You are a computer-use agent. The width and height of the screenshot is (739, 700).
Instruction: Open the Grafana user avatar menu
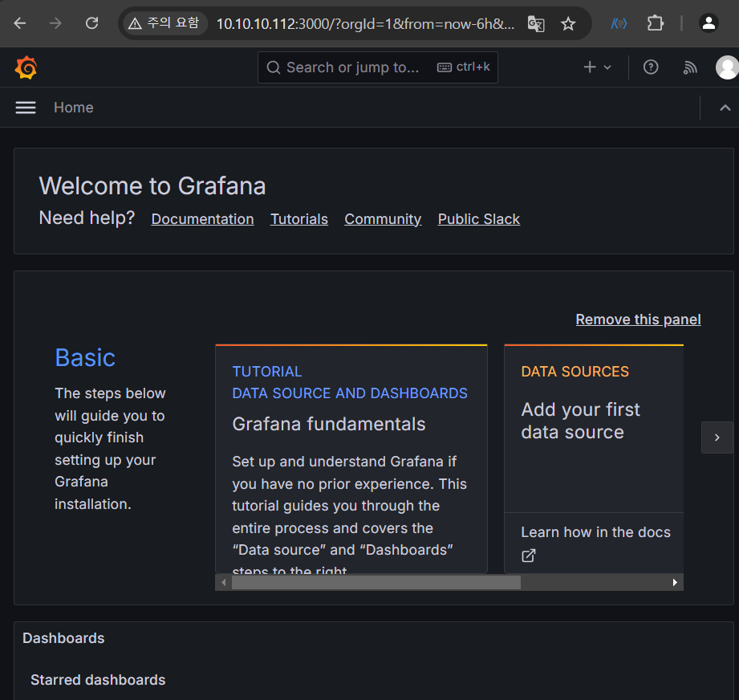click(727, 67)
